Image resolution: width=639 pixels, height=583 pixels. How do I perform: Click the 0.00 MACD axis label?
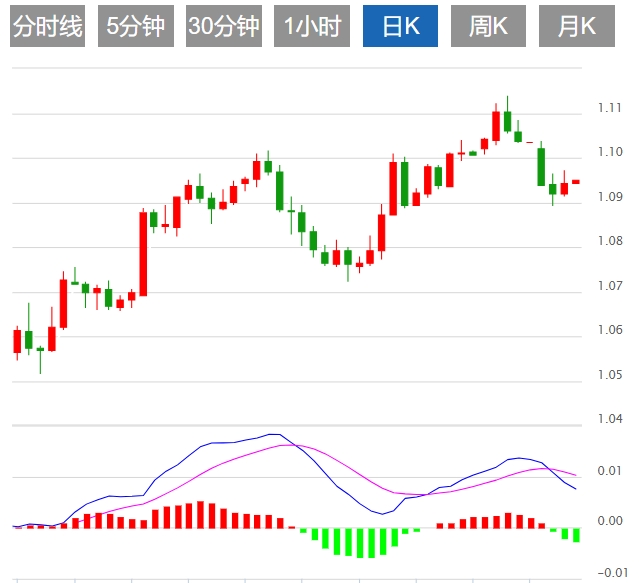tap(610, 521)
